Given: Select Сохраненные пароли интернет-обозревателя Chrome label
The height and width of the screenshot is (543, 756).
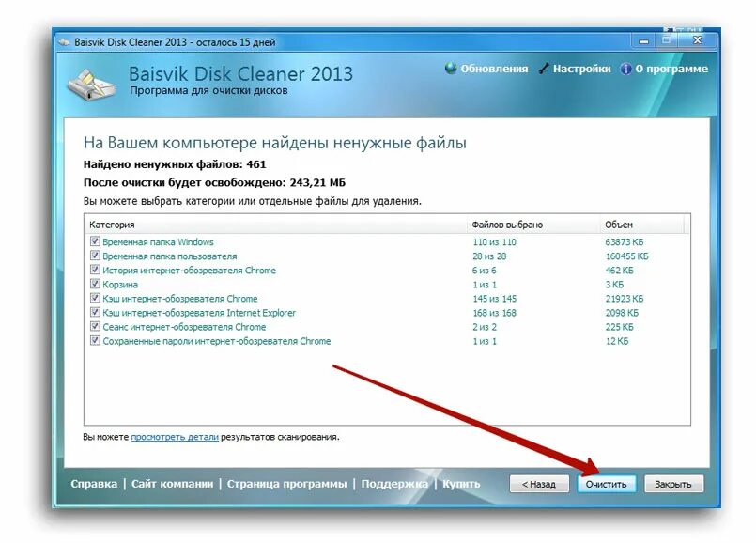Looking at the screenshot, I should (217, 341).
